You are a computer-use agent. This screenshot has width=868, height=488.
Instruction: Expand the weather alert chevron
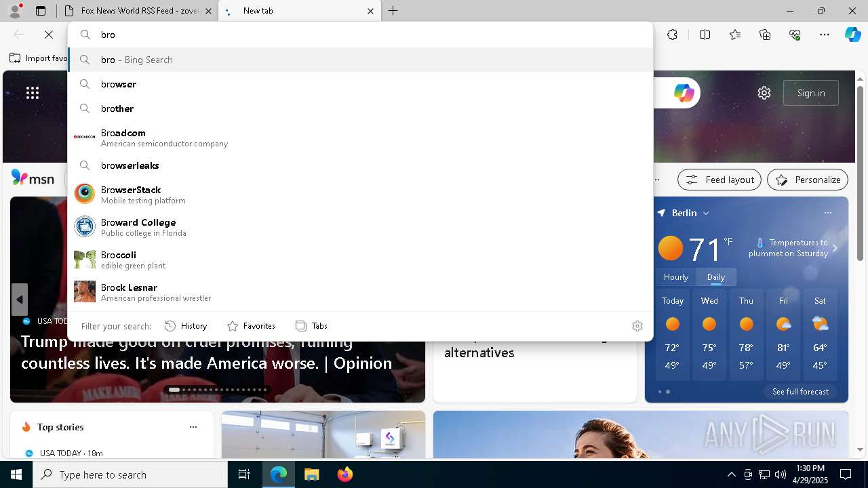835,248
